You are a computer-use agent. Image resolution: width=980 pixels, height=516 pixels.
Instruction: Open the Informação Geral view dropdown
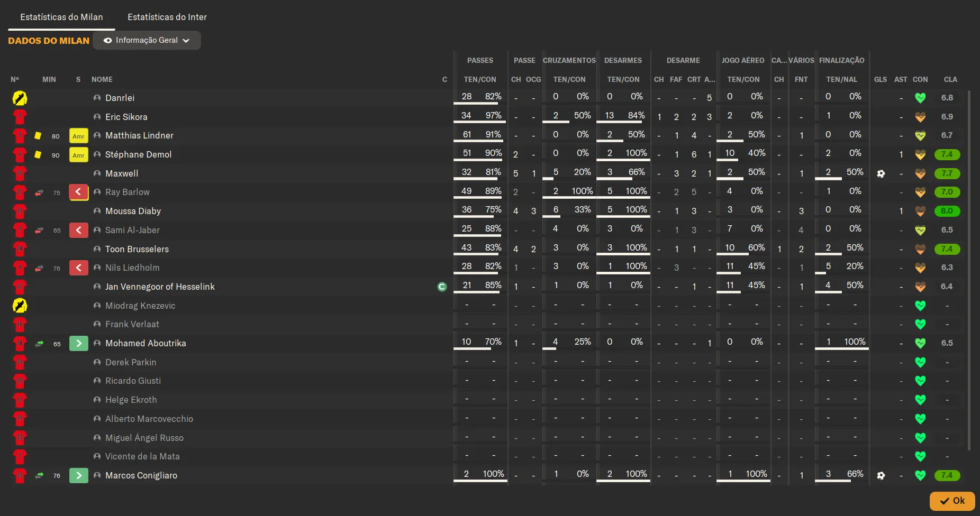(147, 40)
